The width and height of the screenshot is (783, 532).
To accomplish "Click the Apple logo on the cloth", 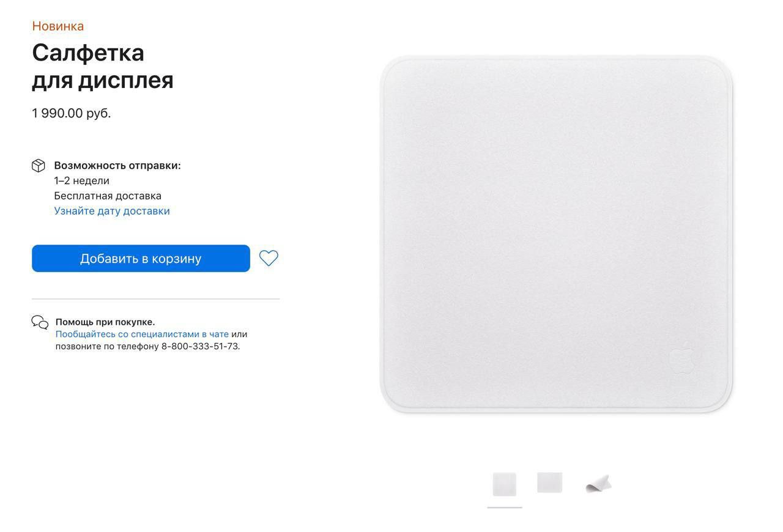I will tap(681, 358).
